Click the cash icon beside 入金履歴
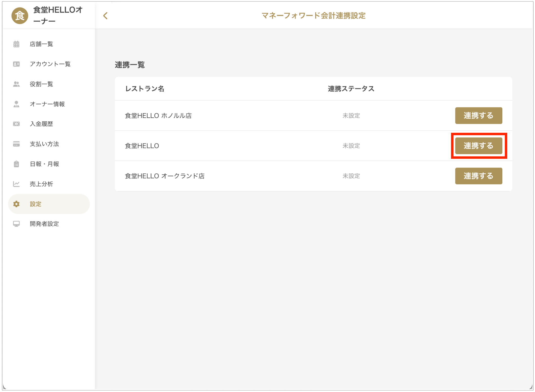Screen dimensions: 535x392 (x=16, y=124)
